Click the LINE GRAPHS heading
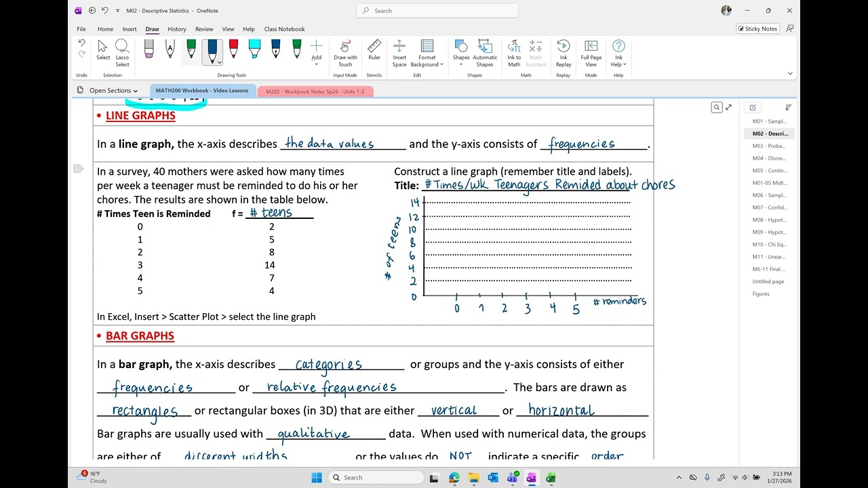Viewport: 868px width, 488px height. (140, 115)
